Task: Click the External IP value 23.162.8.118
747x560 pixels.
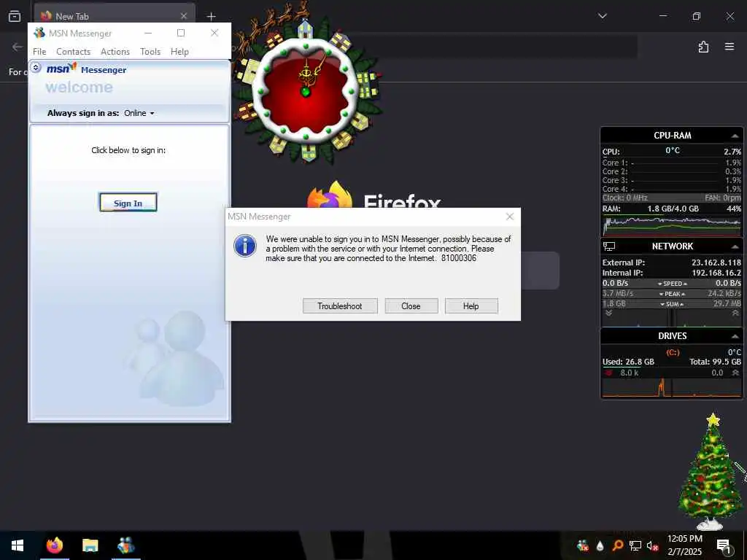Action: tap(716, 262)
